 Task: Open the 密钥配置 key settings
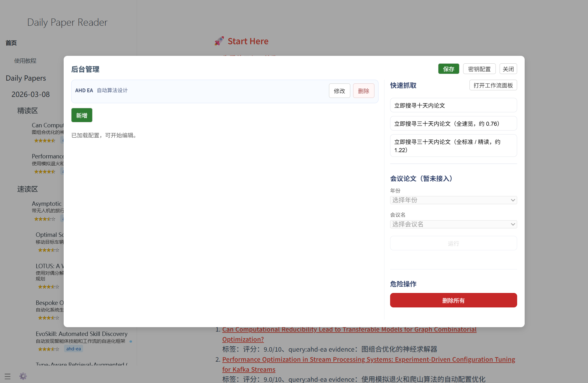tap(479, 69)
